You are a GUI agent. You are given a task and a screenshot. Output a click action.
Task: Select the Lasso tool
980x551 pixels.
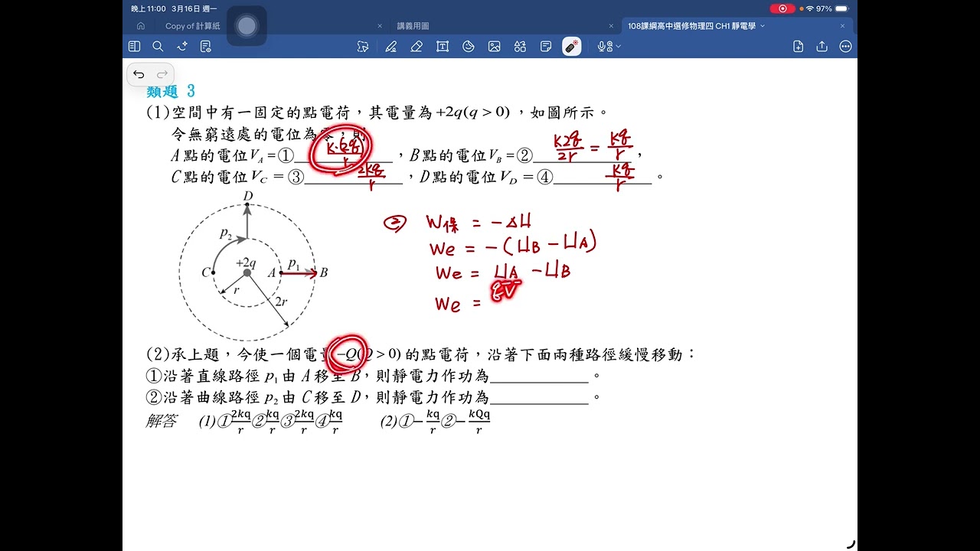[x=363, y=47]
